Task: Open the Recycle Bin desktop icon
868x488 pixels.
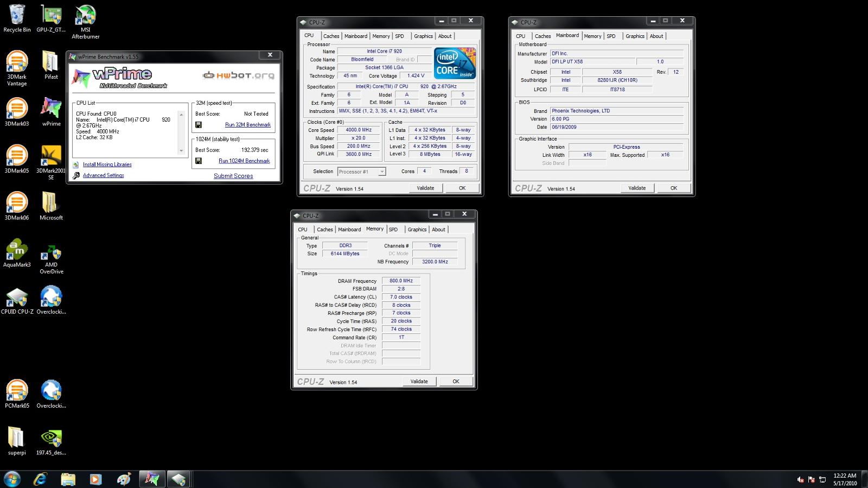Action: click(x=17, y=19)
